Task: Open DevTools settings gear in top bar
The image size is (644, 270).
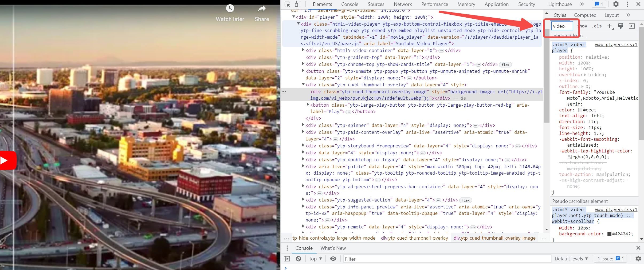Action: point(616,4)
